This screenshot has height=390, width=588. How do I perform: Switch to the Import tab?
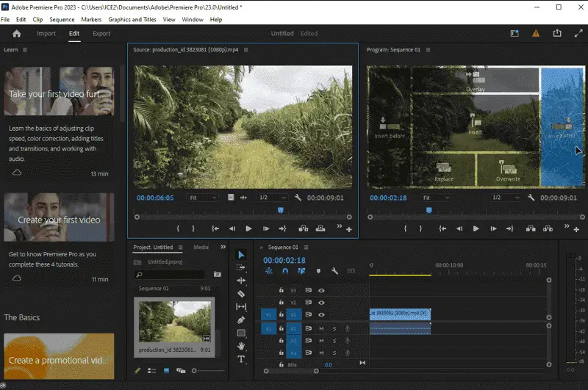(x=46, y=33)
